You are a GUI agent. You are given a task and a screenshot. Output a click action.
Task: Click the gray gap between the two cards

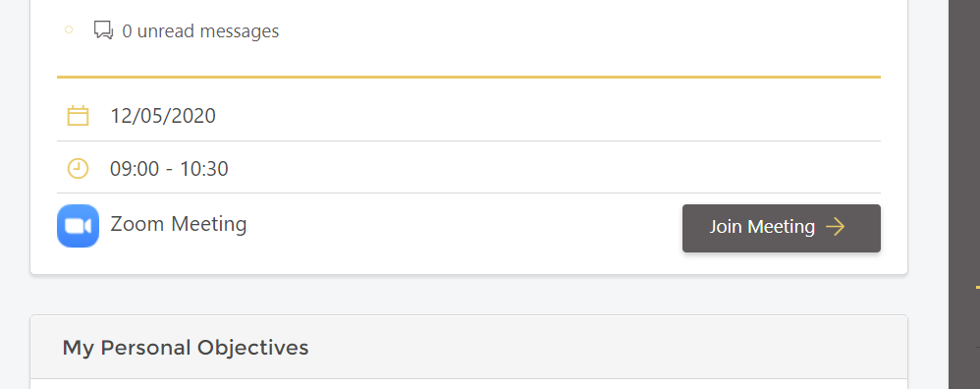(468, 295)
